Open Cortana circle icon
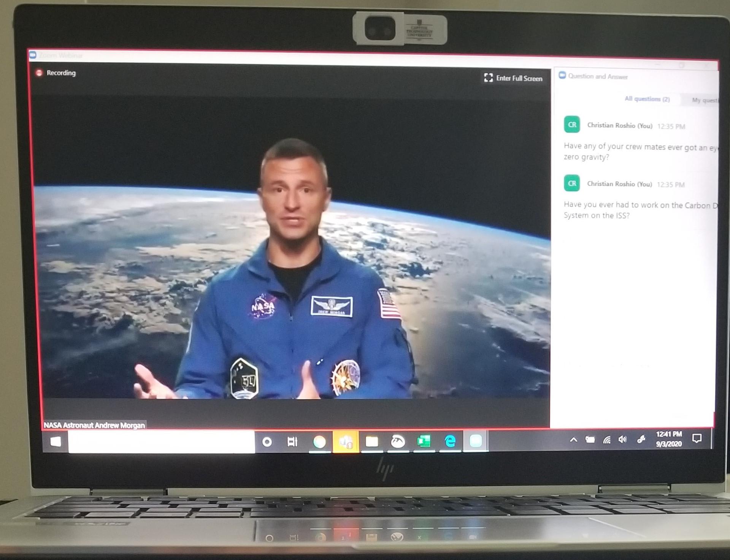 pyautogui.click(x=267, y=441)
